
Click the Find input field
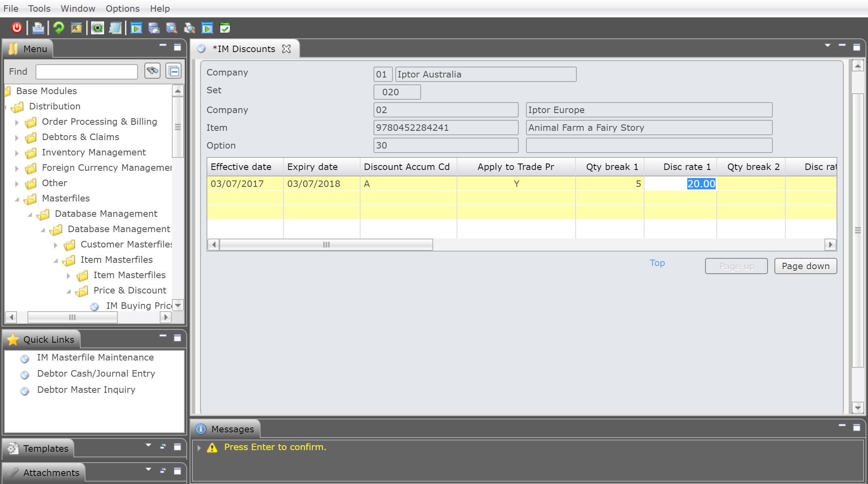pyautogui.click(x=87, y=72)
